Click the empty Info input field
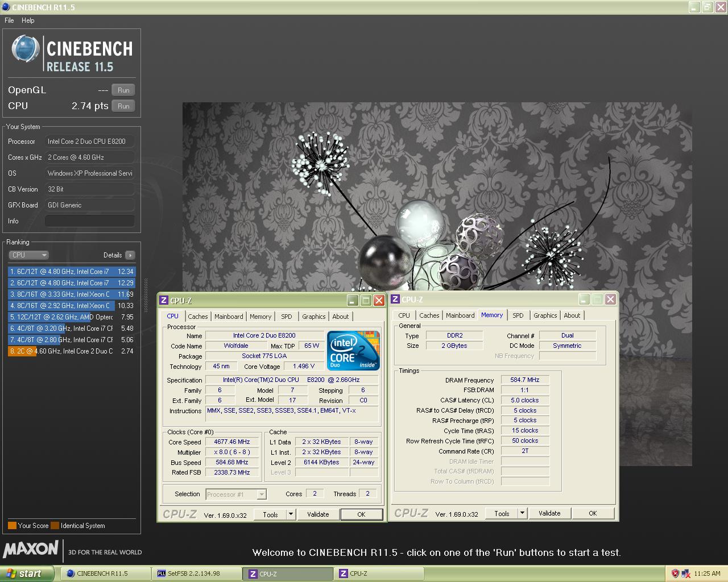Image resolution: width=728 pixels, height=582 pixels. (90, 221)
